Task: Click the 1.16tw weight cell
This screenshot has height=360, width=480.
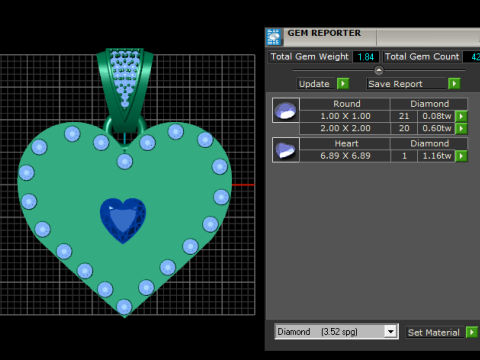Action: 436,156
